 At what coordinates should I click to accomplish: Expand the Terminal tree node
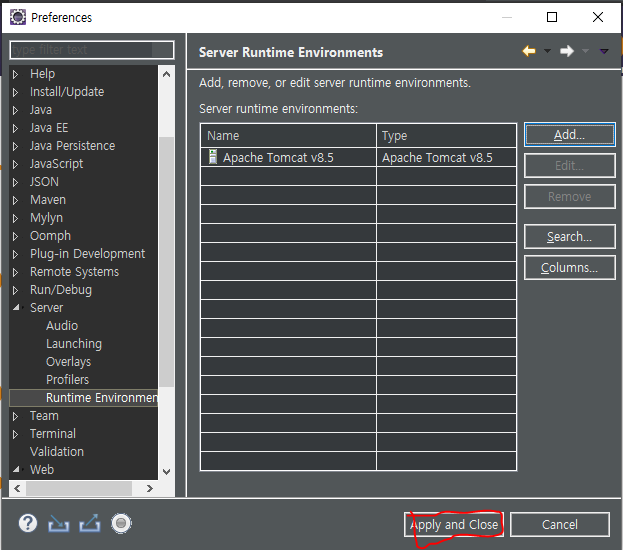15,434
